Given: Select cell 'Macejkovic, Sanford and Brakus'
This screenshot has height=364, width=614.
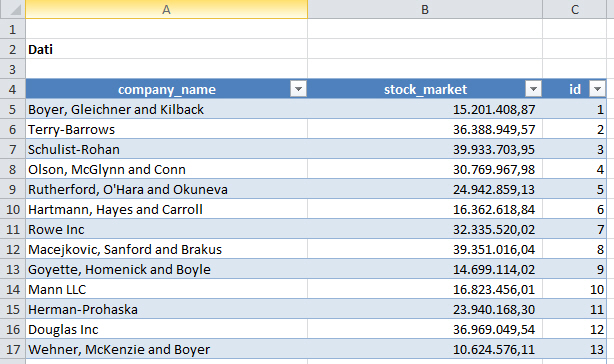Looking at the screenshot, I should point(166,249).
